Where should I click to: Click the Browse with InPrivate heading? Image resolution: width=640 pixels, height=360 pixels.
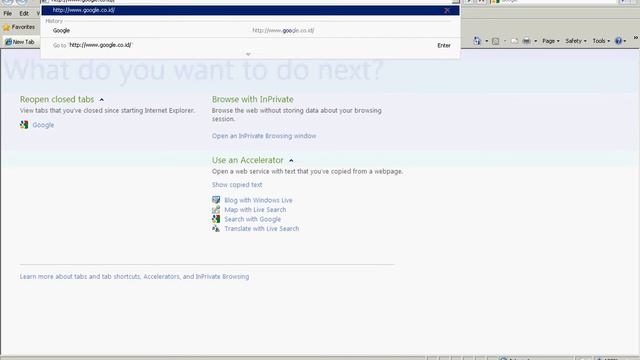tap(253, 99)
